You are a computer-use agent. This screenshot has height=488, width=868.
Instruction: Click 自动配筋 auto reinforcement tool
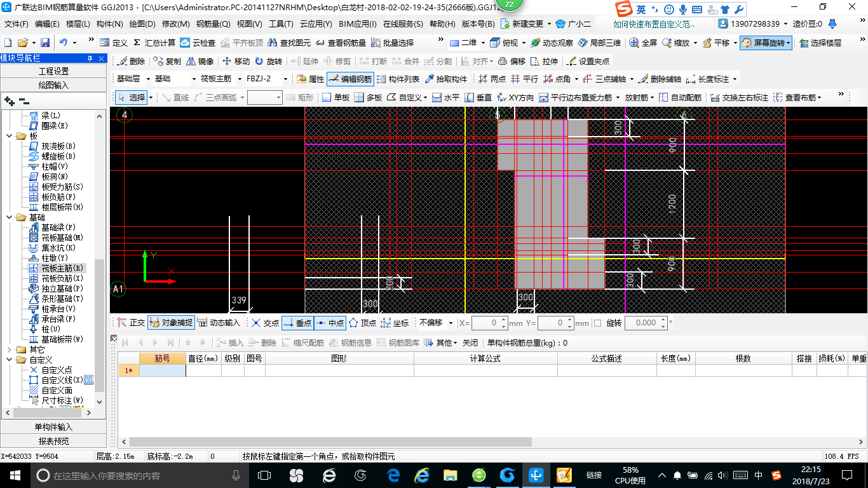point(680,97)
